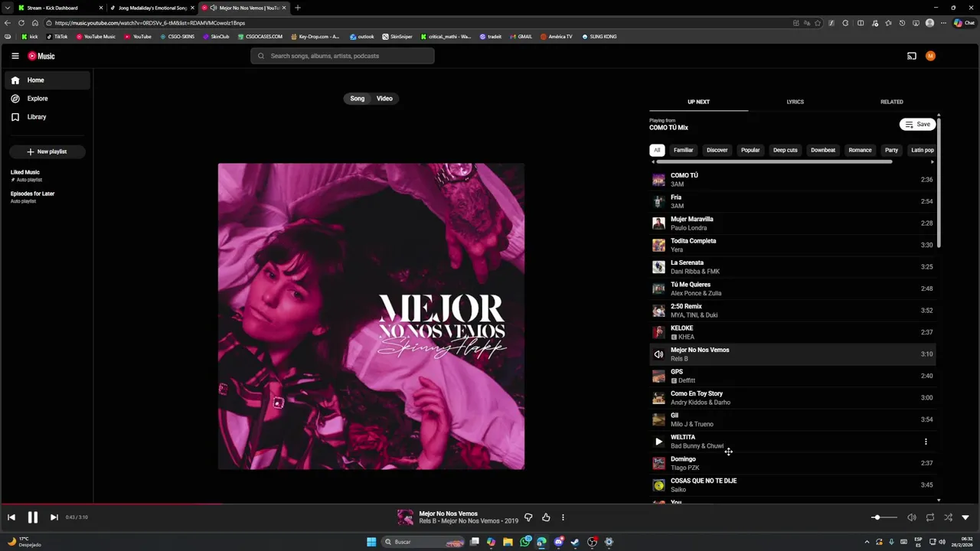
Task: Open the Cast to device icon
Action: point(911,56)
